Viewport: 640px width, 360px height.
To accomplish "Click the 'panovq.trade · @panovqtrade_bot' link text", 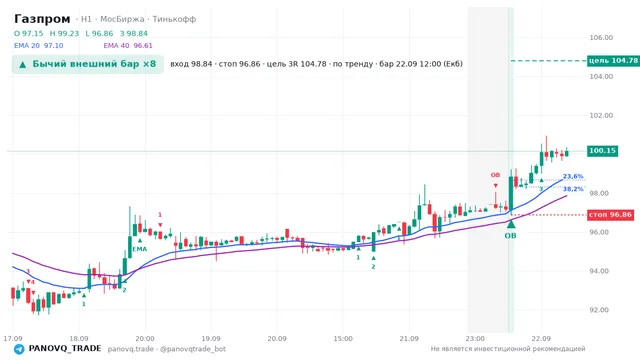I will click(x=167, y=349).
